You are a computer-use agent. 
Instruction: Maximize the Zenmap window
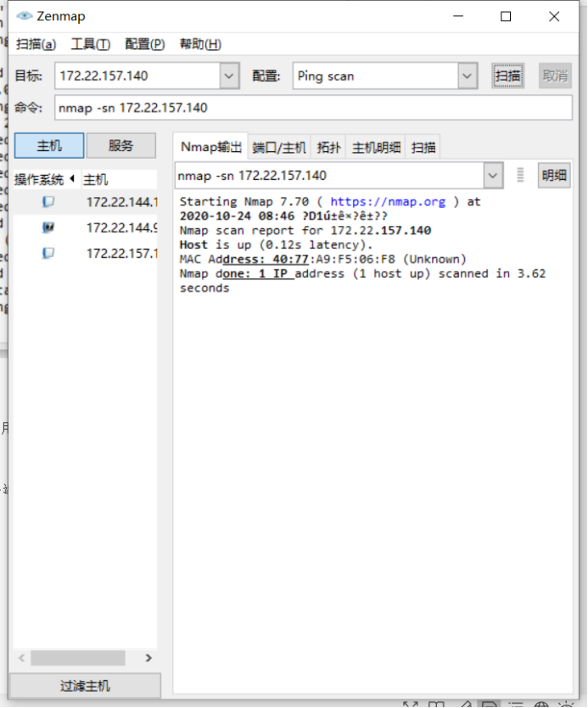click(x=506, y=16)
